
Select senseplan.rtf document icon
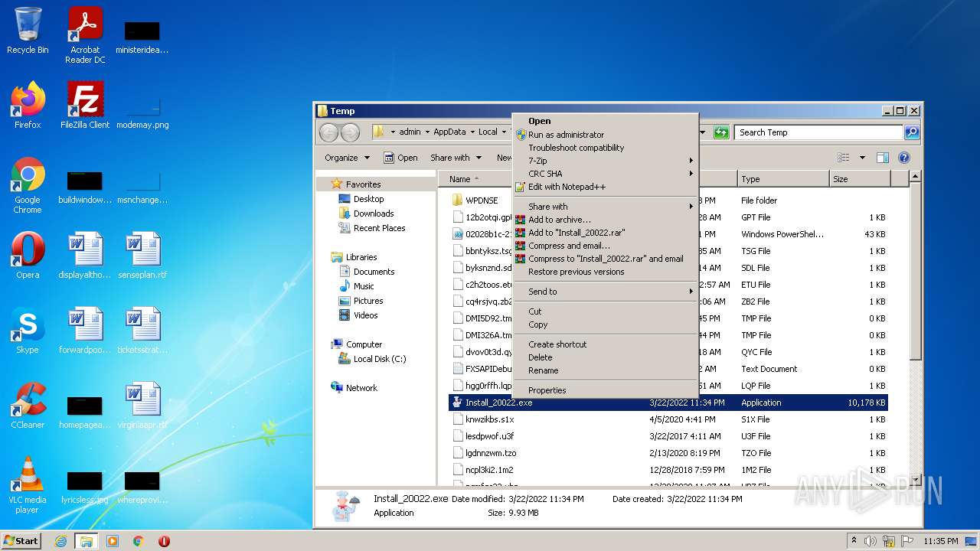pyautogui.click(x=142, y=256)
